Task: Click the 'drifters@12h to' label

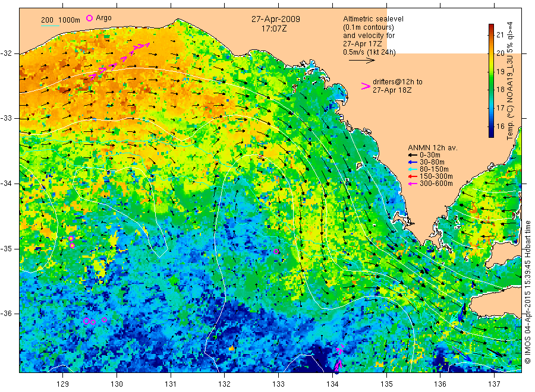Action: coord(398,82)
